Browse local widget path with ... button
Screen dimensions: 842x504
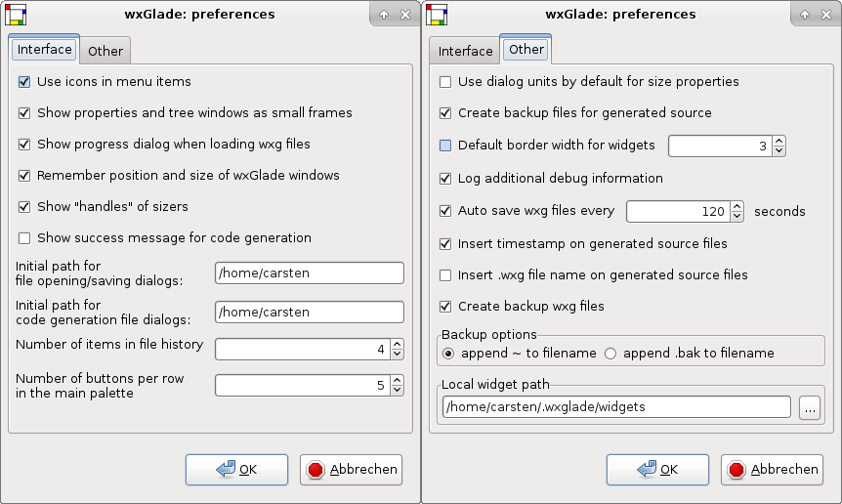pos(810,407)
